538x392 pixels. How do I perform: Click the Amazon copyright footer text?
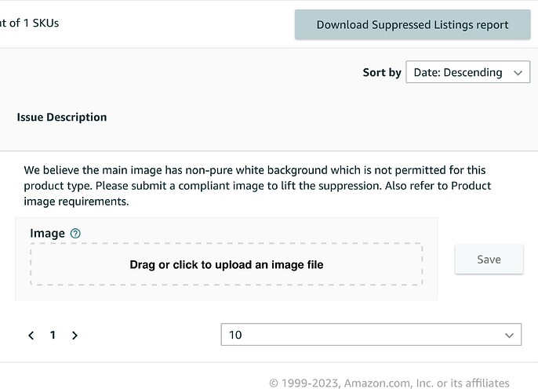389,383
